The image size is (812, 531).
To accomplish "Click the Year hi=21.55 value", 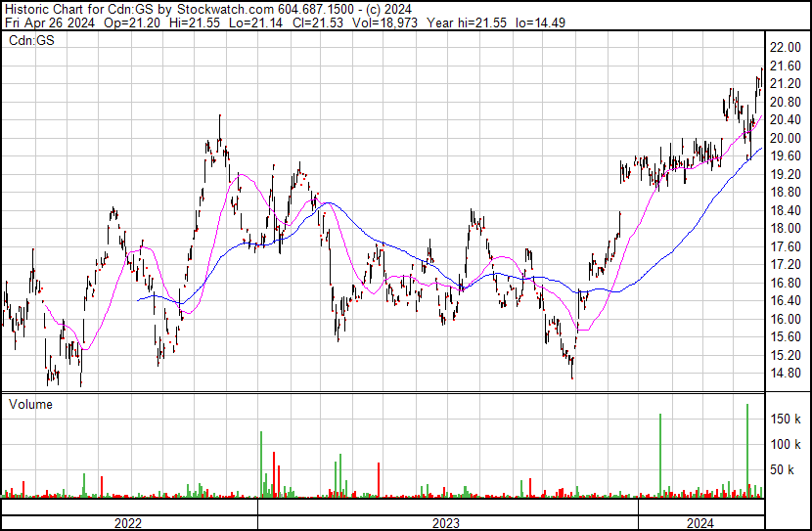I will 467,22.
